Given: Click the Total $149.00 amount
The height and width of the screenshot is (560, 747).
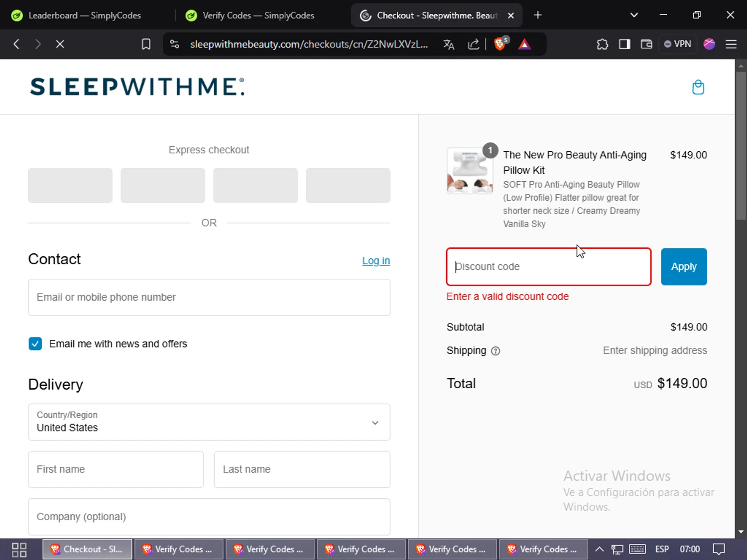Looking at the screenshot, I should coord(682,383).
